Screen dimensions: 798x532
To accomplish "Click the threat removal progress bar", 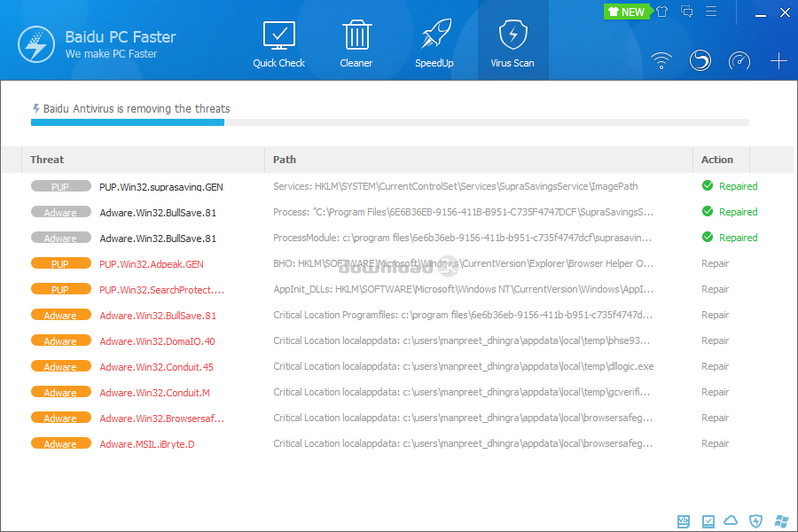I will (390, 122).
